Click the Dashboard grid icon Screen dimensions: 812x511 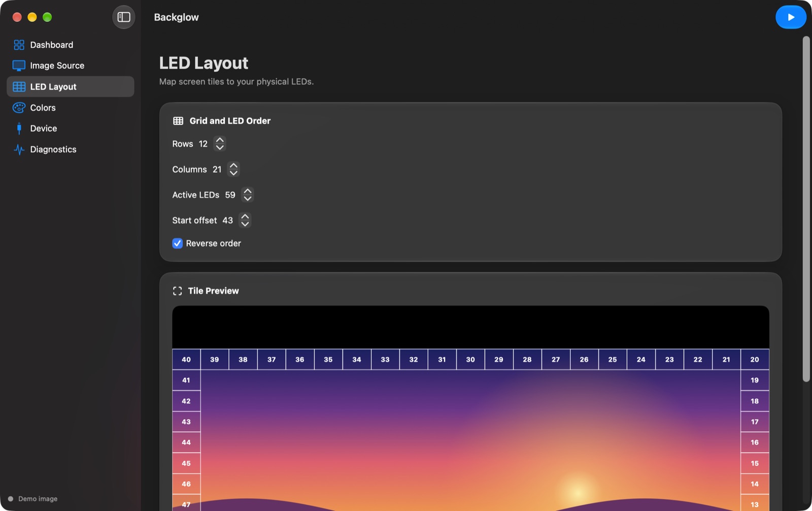point(19,45)
